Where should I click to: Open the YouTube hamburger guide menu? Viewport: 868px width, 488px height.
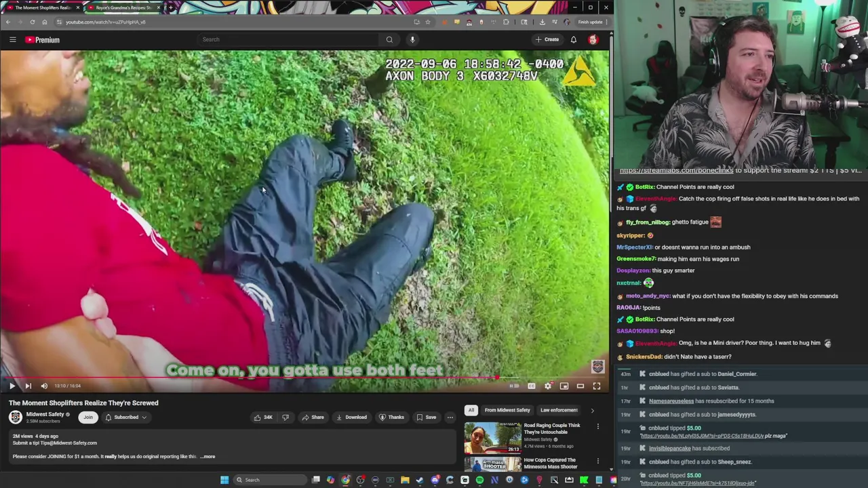click(x=12, y=39)
